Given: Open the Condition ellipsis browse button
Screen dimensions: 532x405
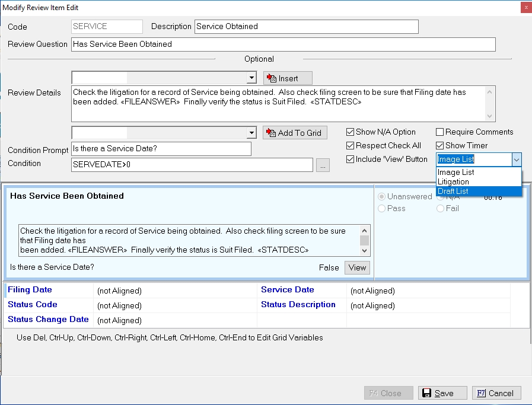Looking at the screenshot, I should pos(323,165).
